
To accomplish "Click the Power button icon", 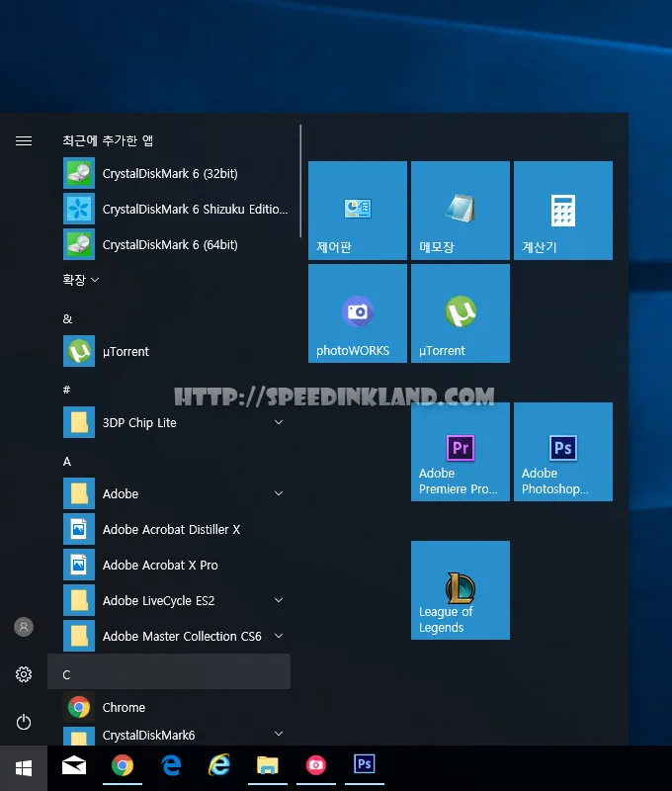I will pos(24,722).
